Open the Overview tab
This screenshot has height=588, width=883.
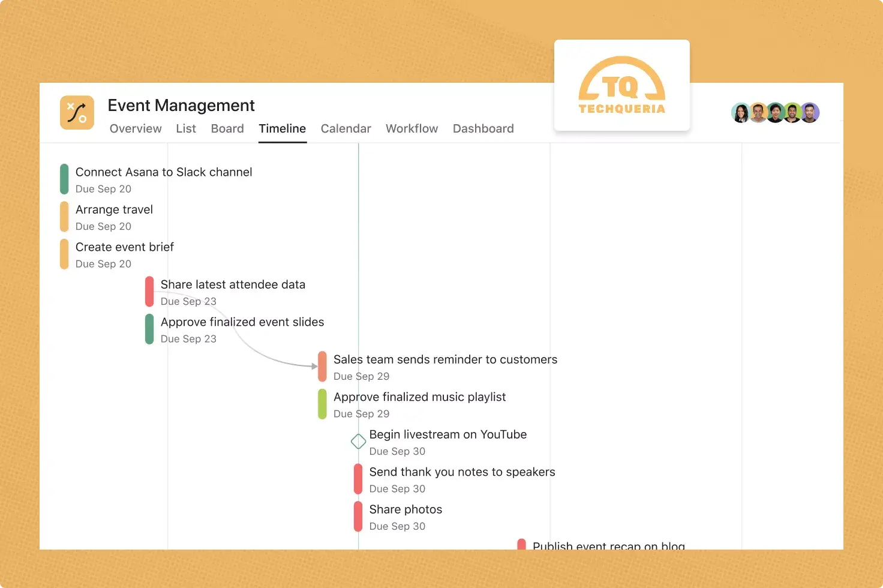tap(135, 128)
